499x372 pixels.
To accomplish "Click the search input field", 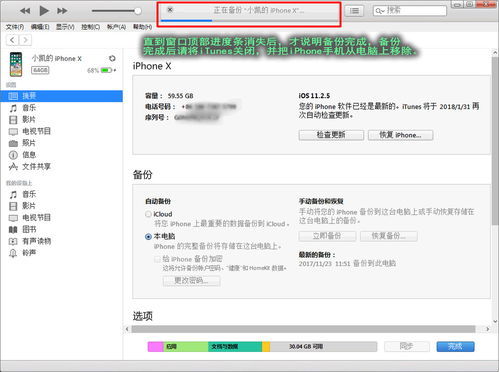I will point(410,11).
